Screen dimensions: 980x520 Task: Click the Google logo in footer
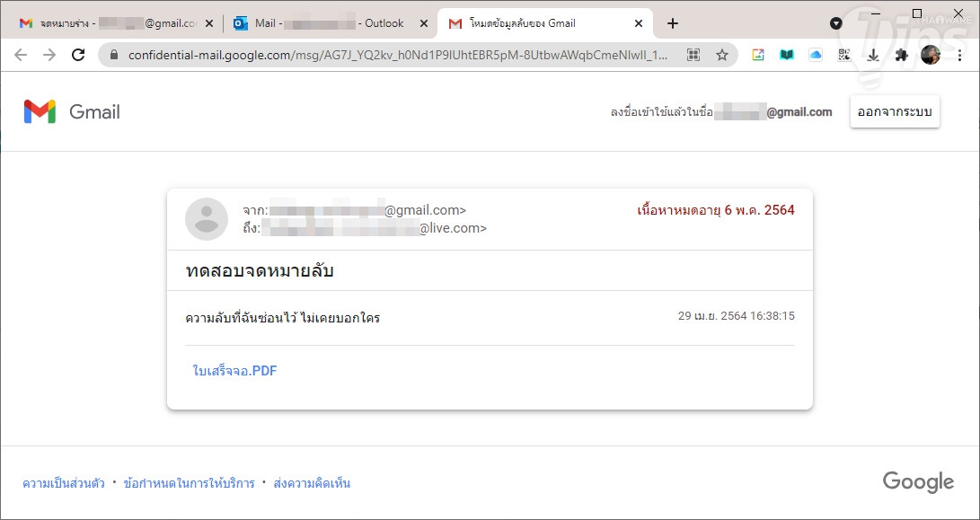click(918, 482)
